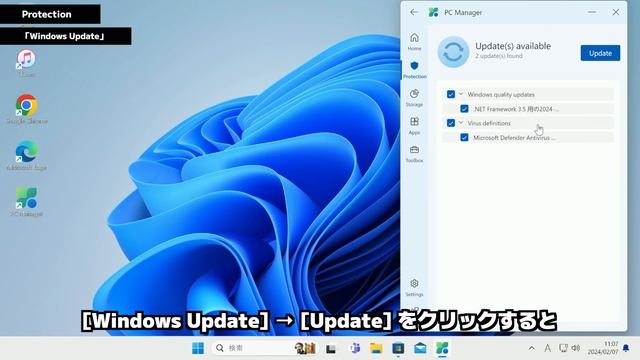Click the Update button
640x360 pixels.
(x=600, y=53)
